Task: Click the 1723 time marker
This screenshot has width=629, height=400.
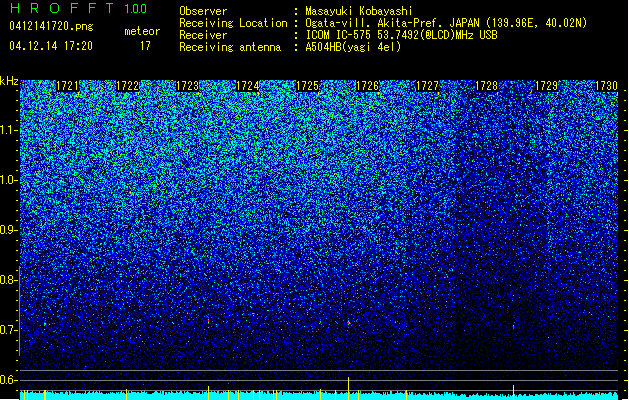Action: [187, 86]
